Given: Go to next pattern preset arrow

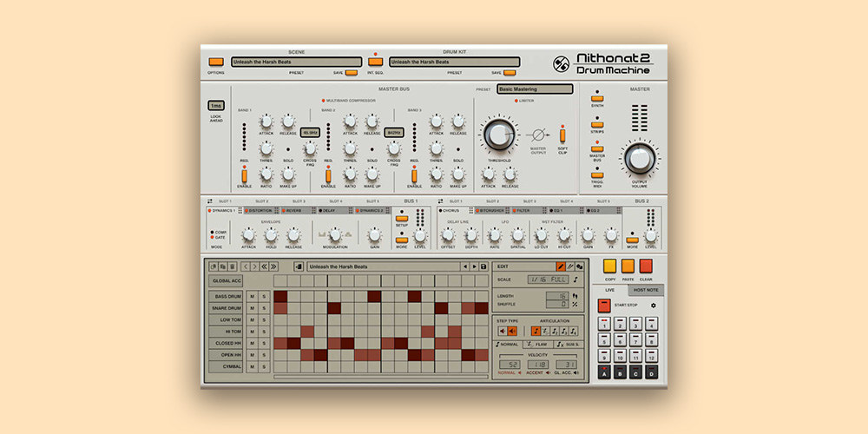Looking at the screenshot, I should click(x=474, y=266).
